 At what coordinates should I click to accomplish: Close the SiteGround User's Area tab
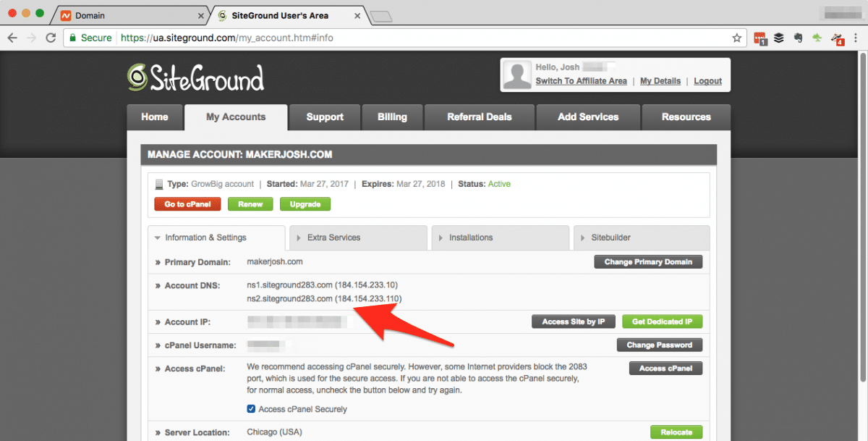point(359,15)
